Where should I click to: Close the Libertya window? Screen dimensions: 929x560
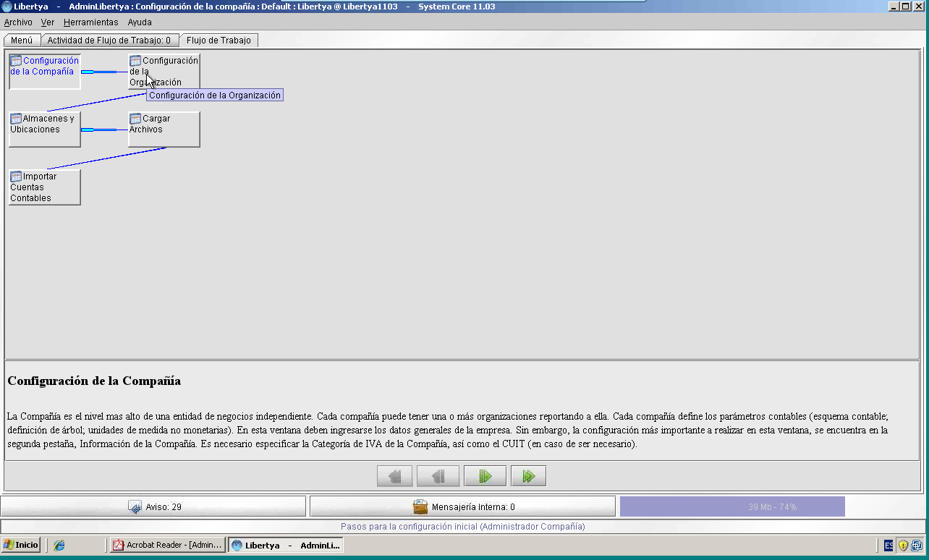click(918, 6)
